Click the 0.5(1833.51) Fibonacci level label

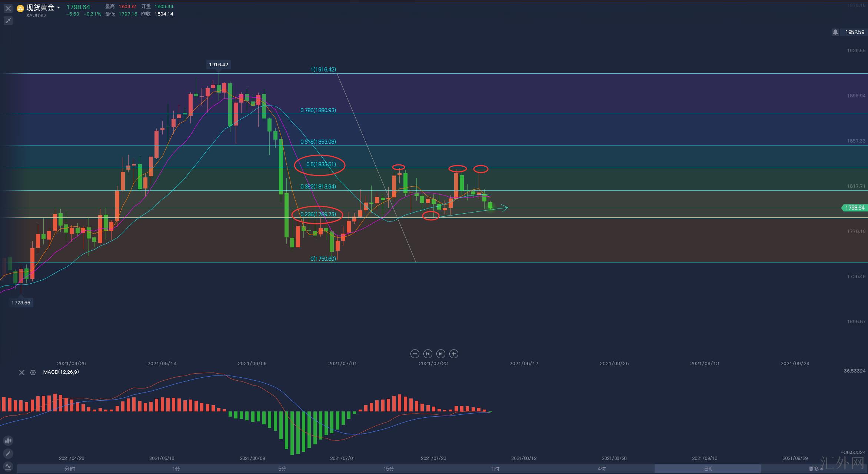[321, 164]
